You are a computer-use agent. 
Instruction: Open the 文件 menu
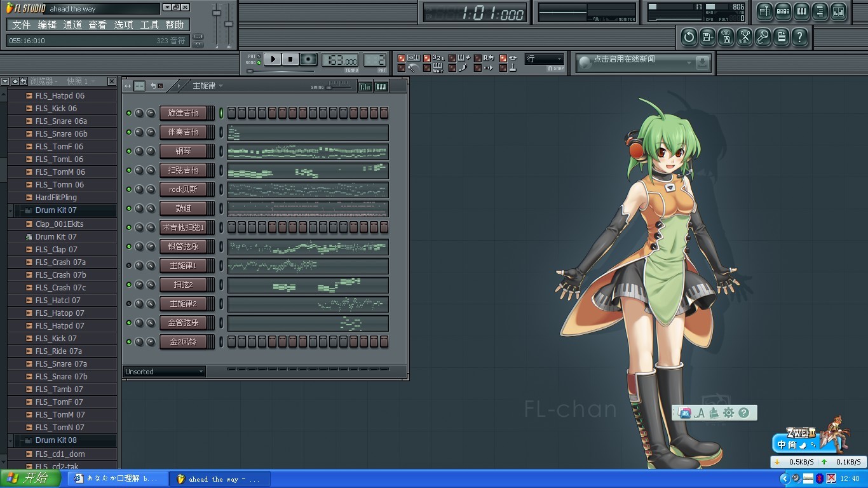[21, 25]
